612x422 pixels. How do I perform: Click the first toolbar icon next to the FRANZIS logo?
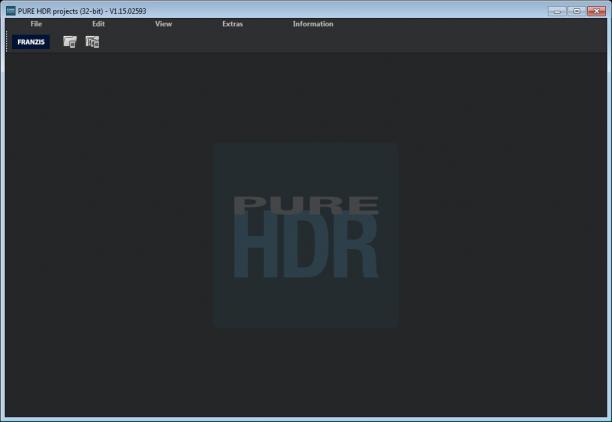pos(70,42)
